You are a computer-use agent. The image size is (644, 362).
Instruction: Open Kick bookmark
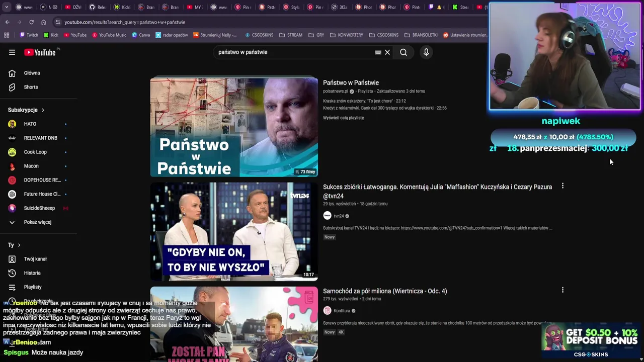pyautogui.click(x=51, y=35)
